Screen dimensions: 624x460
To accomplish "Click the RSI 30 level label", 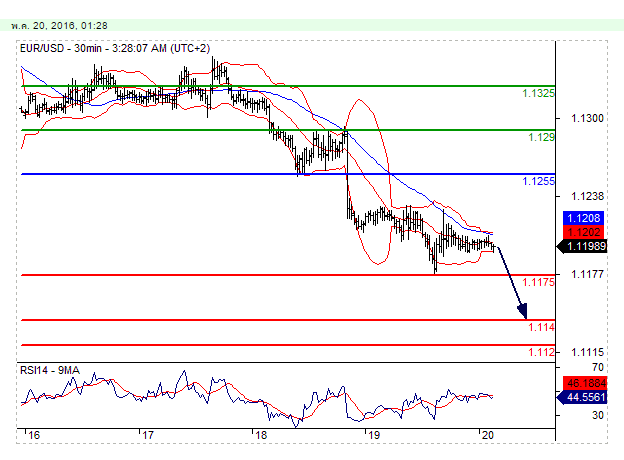I will (598, 415).
